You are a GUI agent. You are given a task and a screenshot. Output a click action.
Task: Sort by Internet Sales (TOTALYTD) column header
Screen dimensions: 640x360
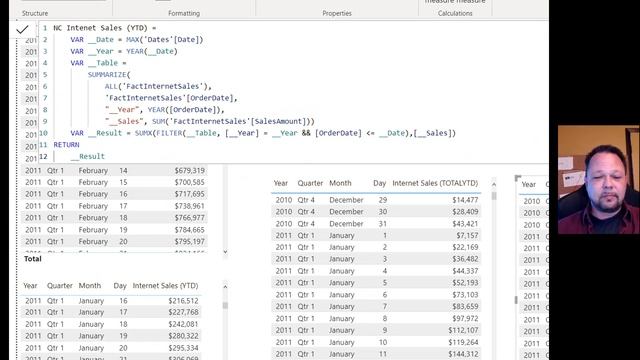[x=435, y=183]
